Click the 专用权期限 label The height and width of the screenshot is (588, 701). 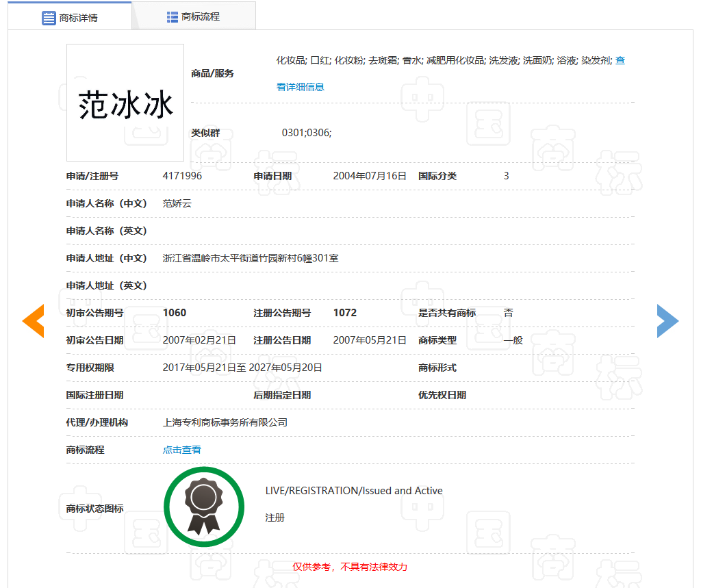[90, 368]
